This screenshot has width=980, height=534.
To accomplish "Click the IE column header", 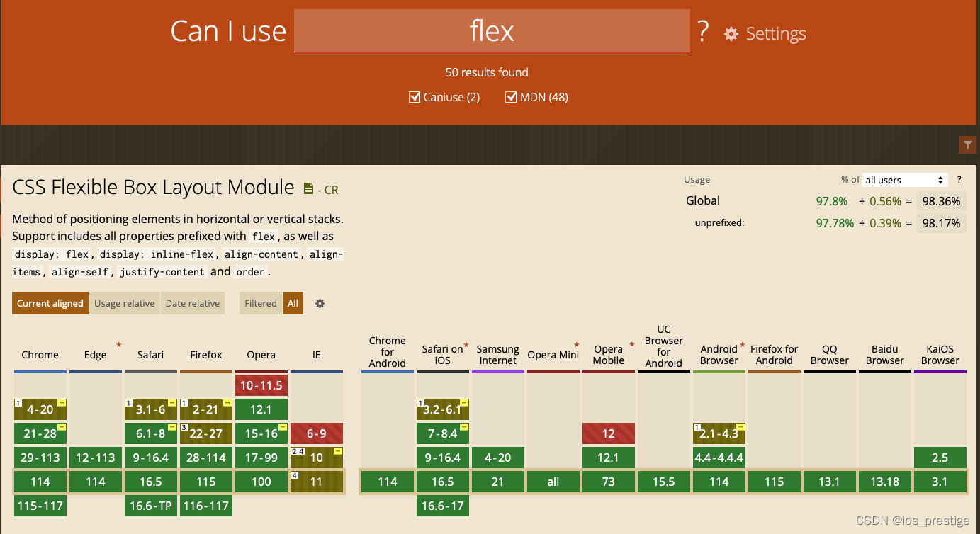I will [317, 355].
